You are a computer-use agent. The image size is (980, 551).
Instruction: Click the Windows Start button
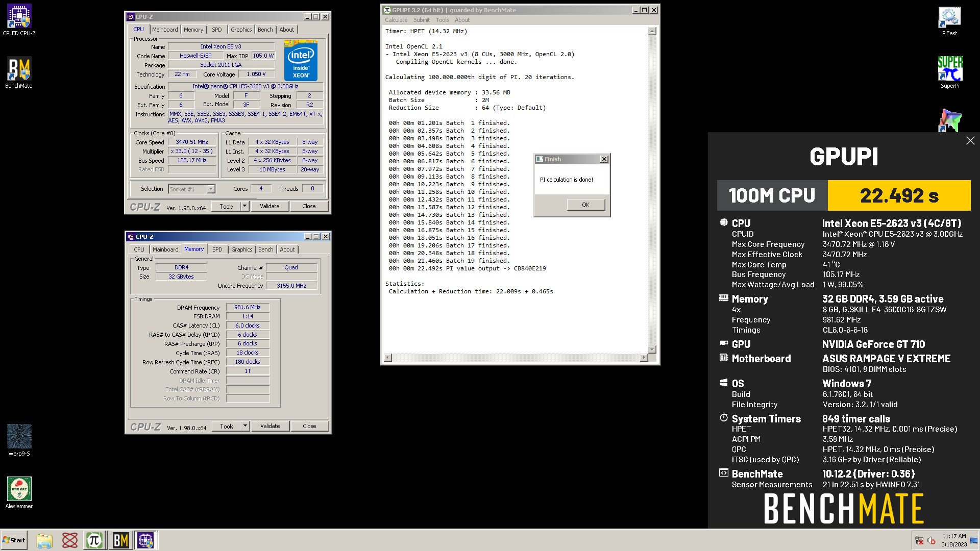[x=14, y=540]
